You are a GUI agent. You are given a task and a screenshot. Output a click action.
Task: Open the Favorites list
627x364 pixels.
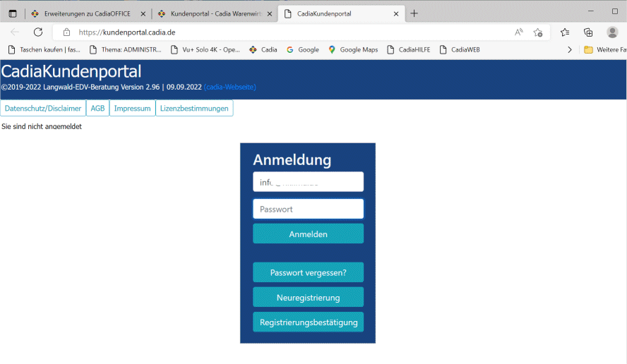(565, 32)
